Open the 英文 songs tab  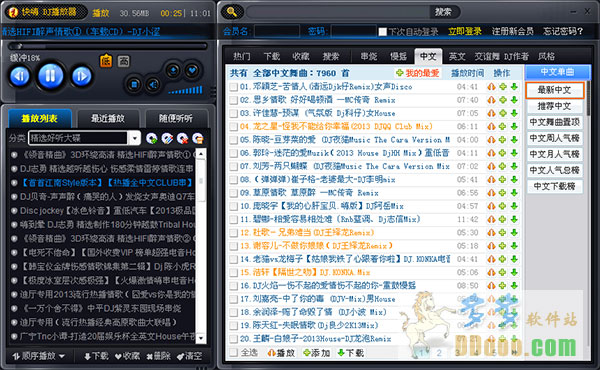pos(457,57)
